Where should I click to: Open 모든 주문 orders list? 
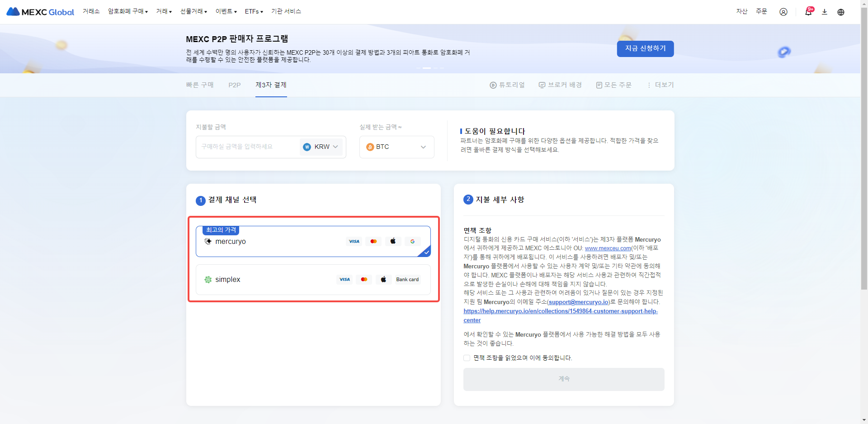(x=613, y=85)
